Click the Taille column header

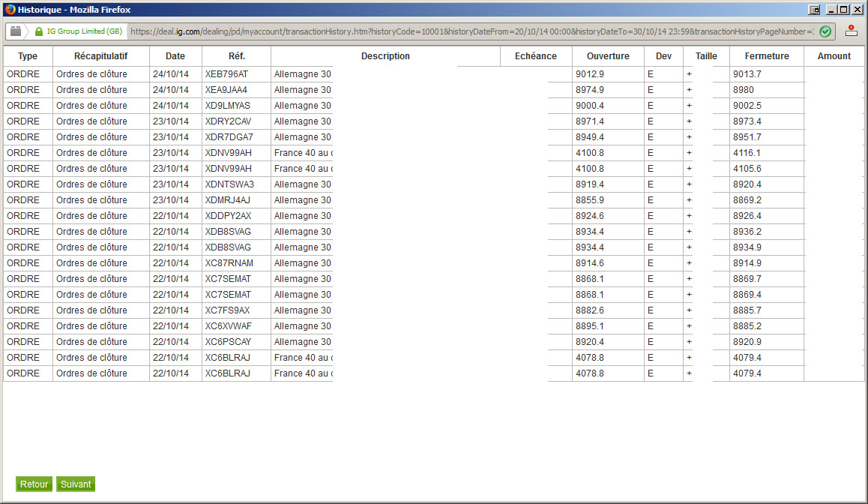click(706, 56)
